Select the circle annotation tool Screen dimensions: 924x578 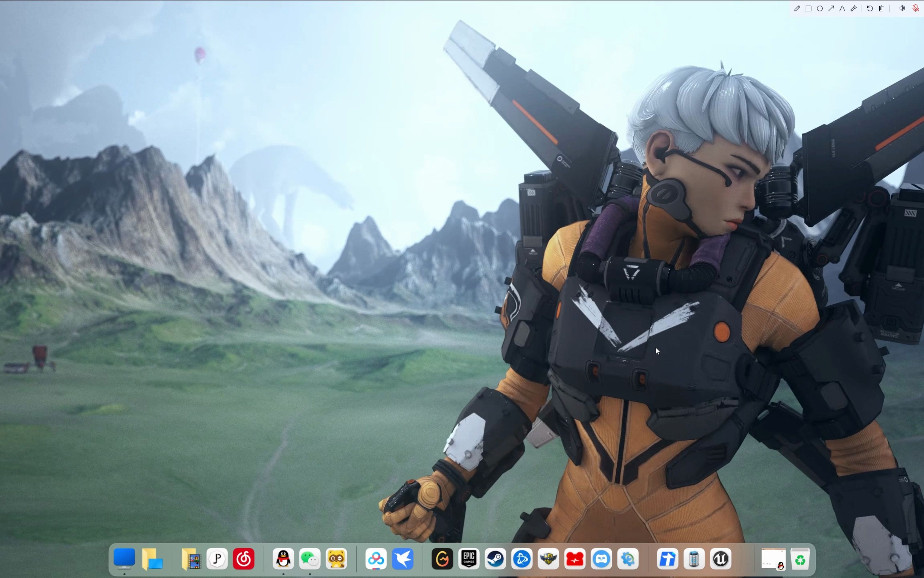(x=820, y=8)
